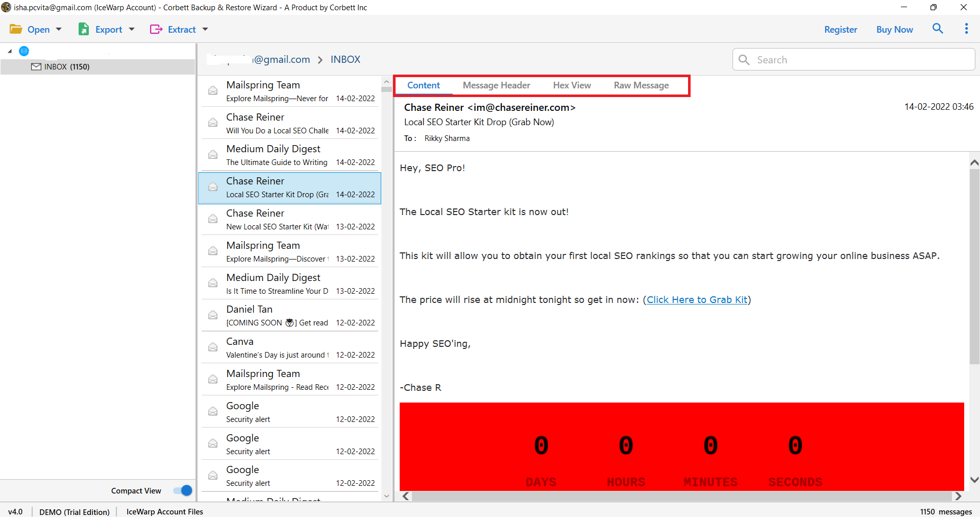Toggle the Compact View switch
Image resolution: width=980 pixels, height=517 pixels.
(182, 490)
